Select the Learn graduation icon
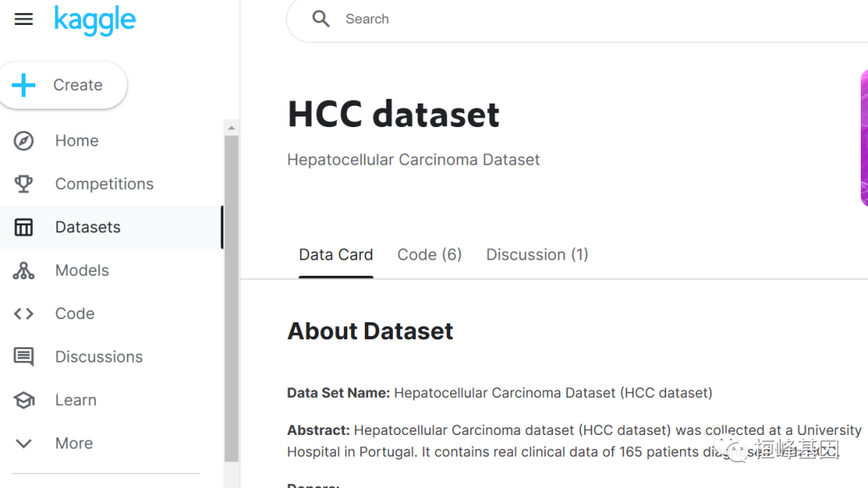Image resolution: width=868 pixels, height=488 pixels. tap(24, 400)
